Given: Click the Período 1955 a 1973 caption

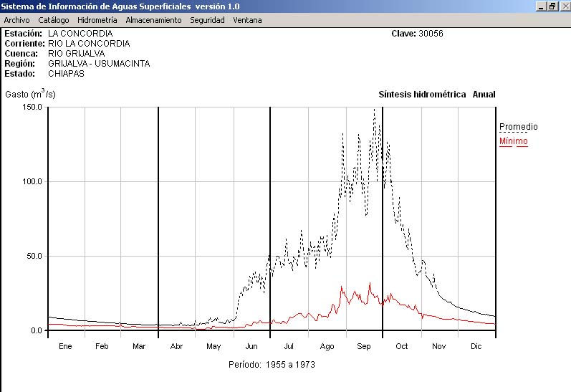Looking at the screenshot, I should tap(272, 365).
